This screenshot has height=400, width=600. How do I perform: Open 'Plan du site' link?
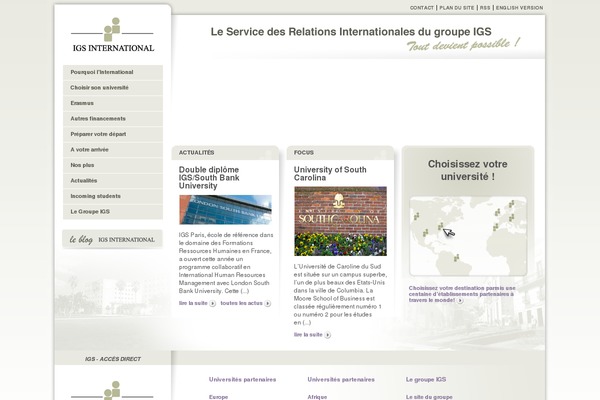pos(457,8)
